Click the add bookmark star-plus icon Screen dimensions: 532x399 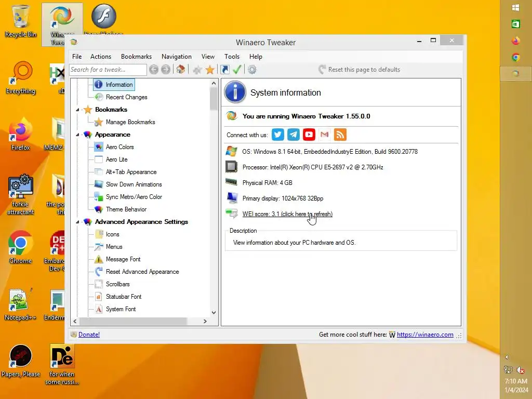pyautogui.click(x=197, y=70)
